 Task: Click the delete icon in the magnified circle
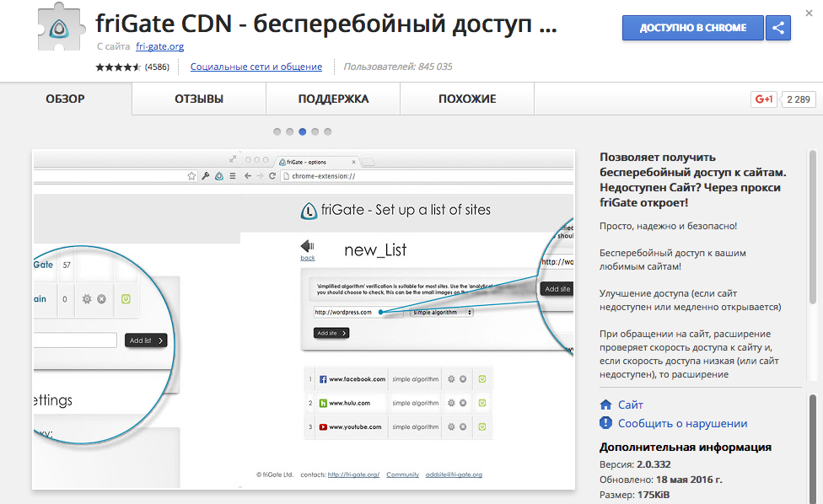coord(102,299)
